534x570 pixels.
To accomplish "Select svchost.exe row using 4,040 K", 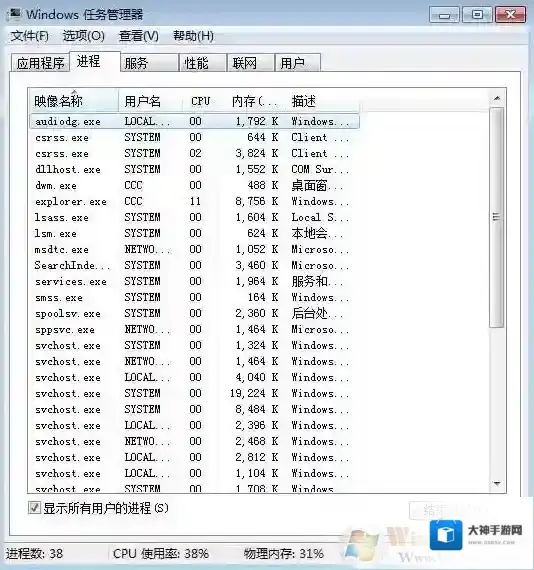I will click(194, 377).
